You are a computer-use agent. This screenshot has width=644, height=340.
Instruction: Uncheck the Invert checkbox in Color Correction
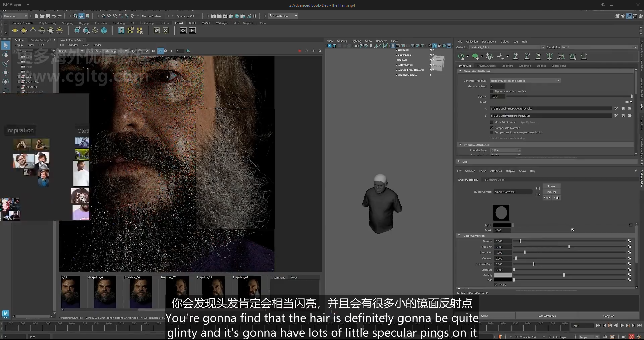coord(496,285)
